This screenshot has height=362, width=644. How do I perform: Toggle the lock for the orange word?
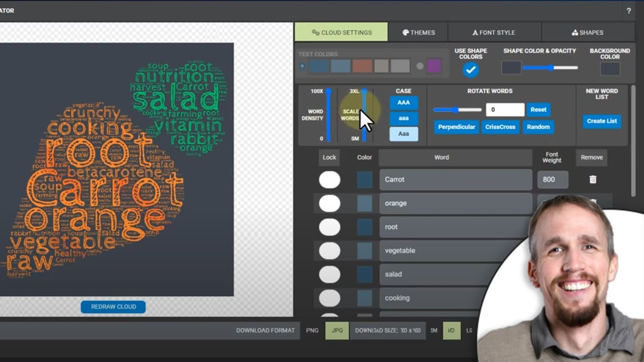[330, 203]
